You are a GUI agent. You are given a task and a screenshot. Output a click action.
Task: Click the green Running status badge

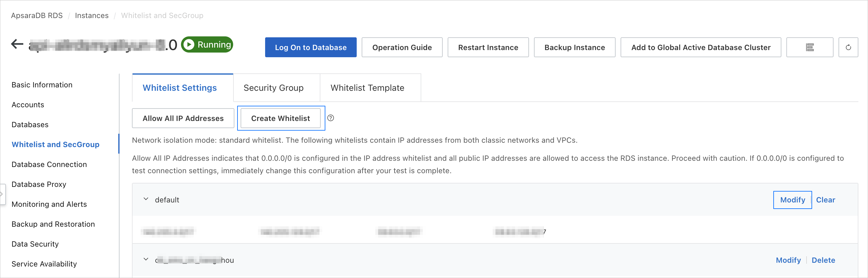(207, 44)
